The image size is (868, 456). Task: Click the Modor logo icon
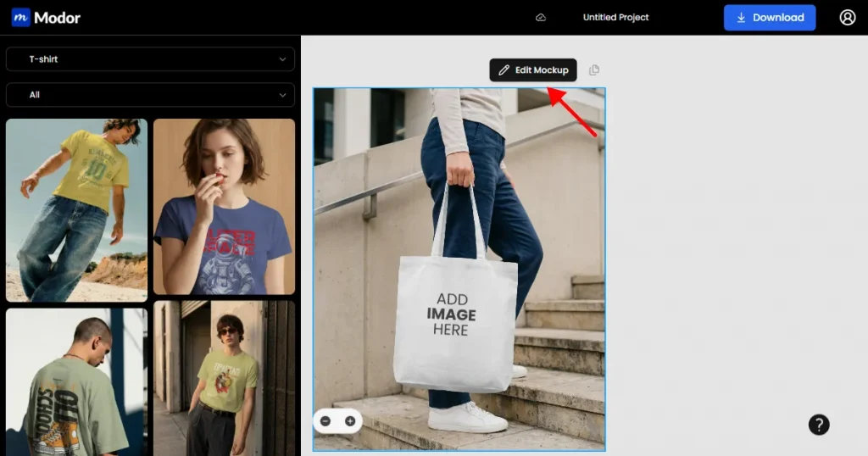21,17
